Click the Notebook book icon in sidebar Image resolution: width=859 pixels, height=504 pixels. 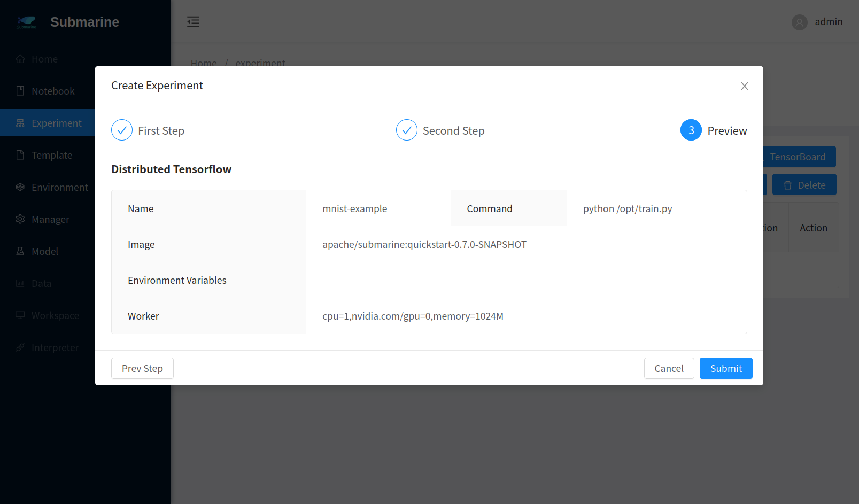(x=20, y=91)
